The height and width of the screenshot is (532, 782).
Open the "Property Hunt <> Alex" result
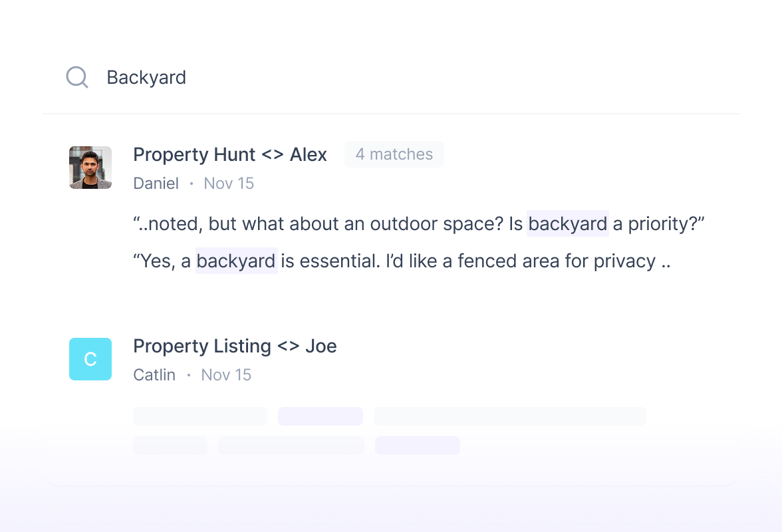(x=230, y=155)
